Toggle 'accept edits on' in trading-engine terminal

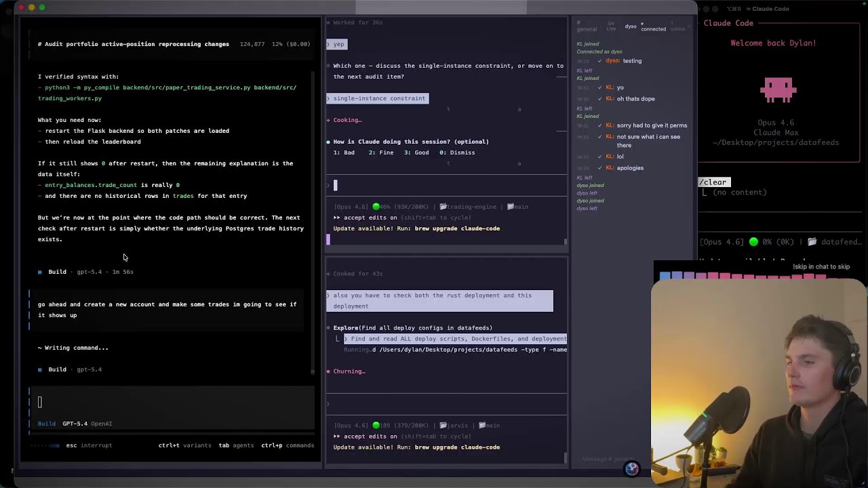coord(370,218)
